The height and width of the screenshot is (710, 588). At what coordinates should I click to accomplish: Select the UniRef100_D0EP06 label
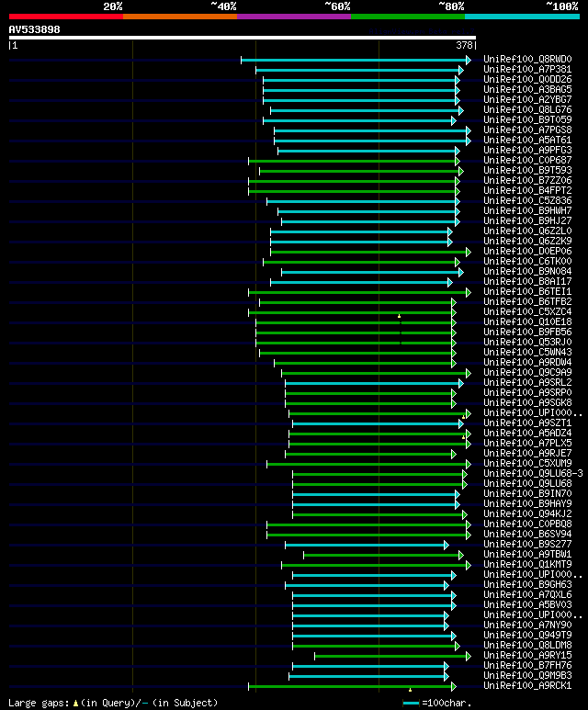pyautogui.click(x=527, y=252)
